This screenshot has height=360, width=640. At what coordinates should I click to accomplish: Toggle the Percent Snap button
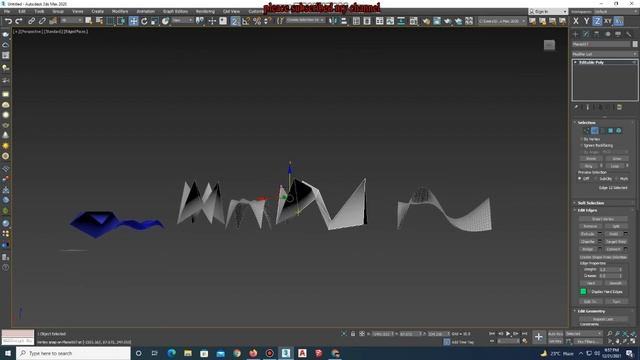tap(257, 21)
